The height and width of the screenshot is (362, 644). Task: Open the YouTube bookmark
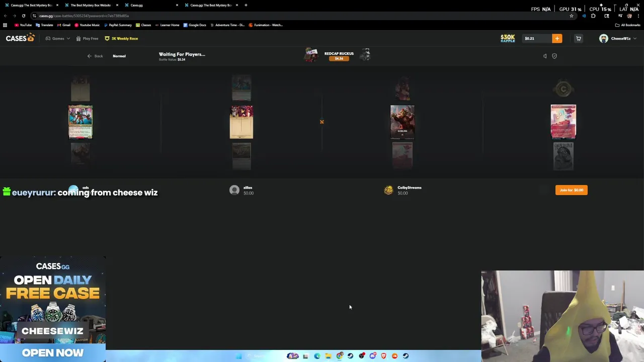pyautogui.click(x=23, y=25)
